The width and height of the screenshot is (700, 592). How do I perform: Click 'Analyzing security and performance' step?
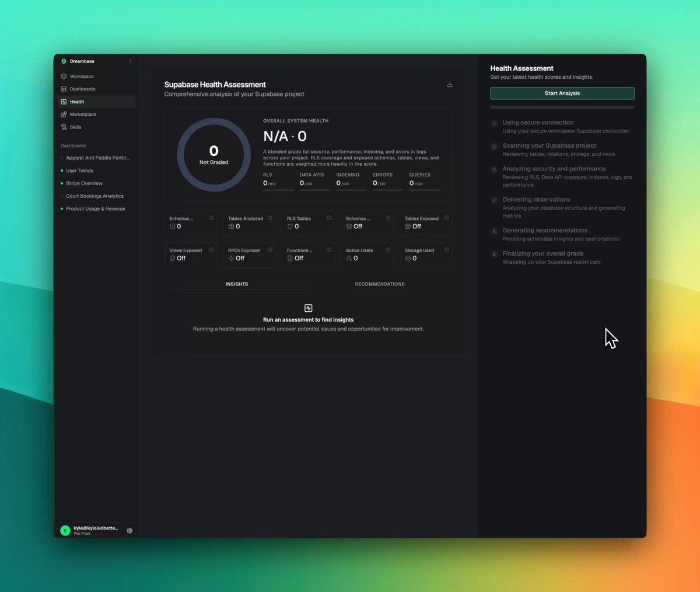[554, 169]
